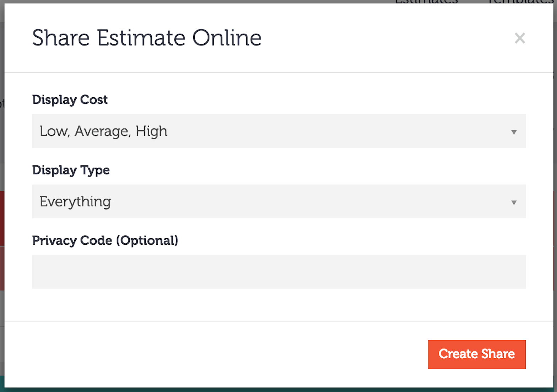Image resolution: width=557 pixels, height=392 pixels.
Task: Click the Display Cost label
Action: (x=70, y=100)
